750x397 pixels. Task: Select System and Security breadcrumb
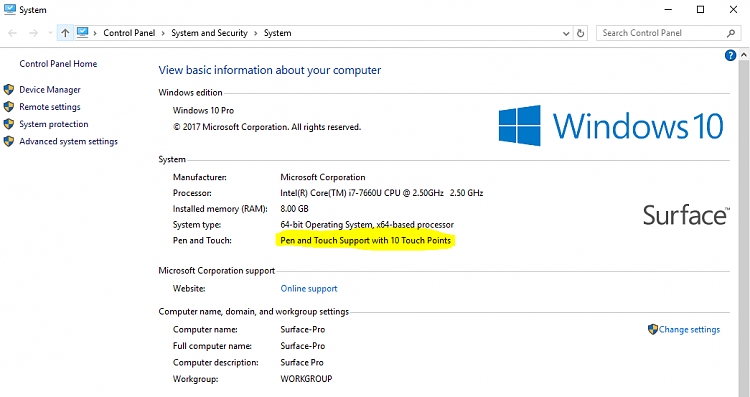[210, 33]
